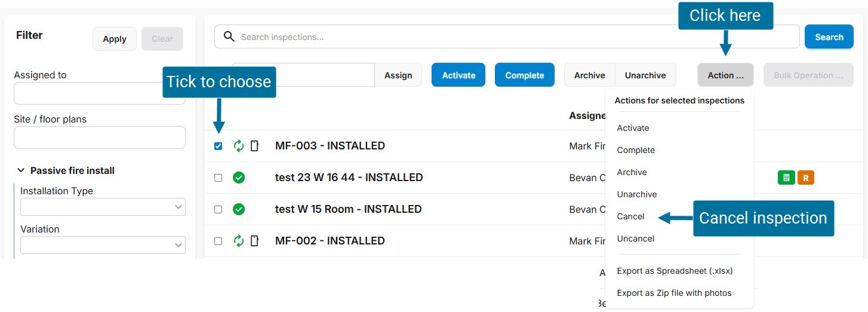868x312 pixels.
Task: Choose Cancel from the actions menu
Action: pos(630,216)
